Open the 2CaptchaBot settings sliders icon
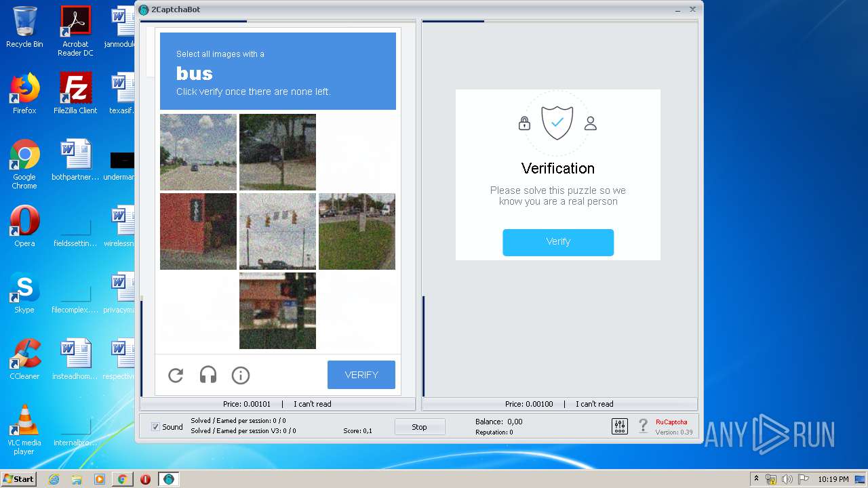 click(x=620, y=426)
